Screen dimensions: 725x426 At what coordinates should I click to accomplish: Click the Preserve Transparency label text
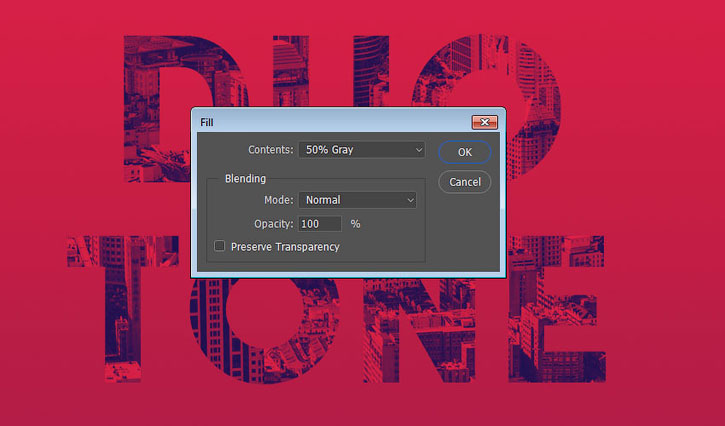pos(285,247)
